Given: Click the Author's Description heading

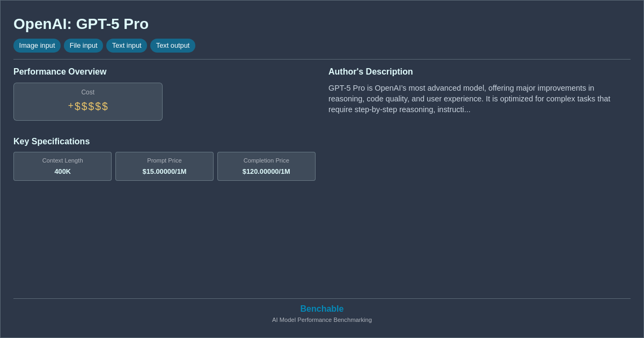Looking at the screenshot, I should [370, 71].
